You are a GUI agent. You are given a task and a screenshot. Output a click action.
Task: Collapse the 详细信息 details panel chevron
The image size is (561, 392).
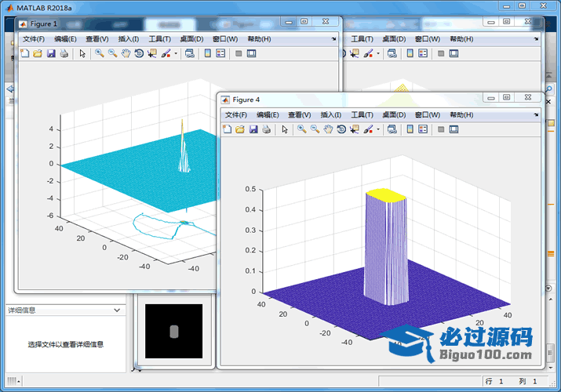(117, 310)
